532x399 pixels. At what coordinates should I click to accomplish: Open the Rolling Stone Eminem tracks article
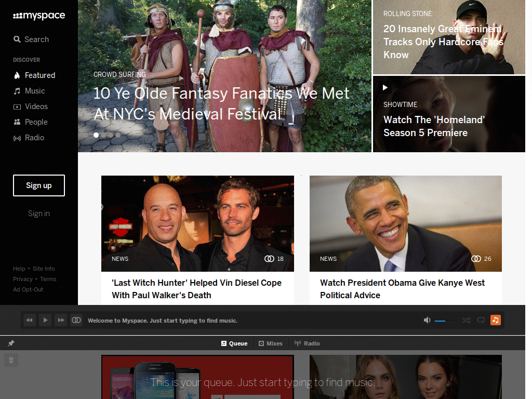(x=443, y=42)
